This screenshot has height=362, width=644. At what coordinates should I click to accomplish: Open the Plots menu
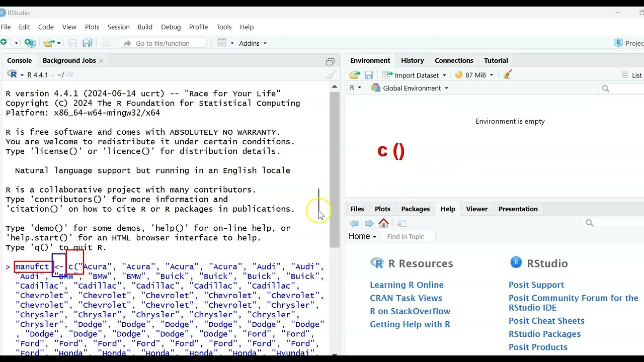click(92, 27)
